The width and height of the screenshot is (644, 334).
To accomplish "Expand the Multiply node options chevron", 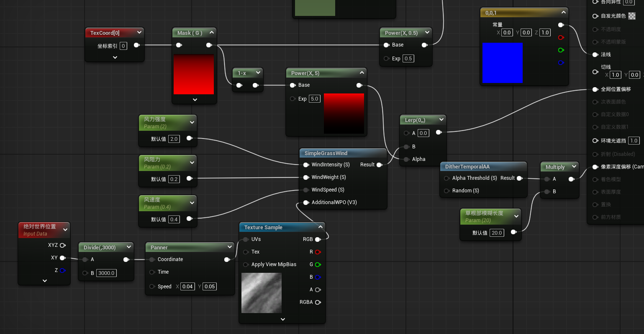I will (x=574, y=167).
